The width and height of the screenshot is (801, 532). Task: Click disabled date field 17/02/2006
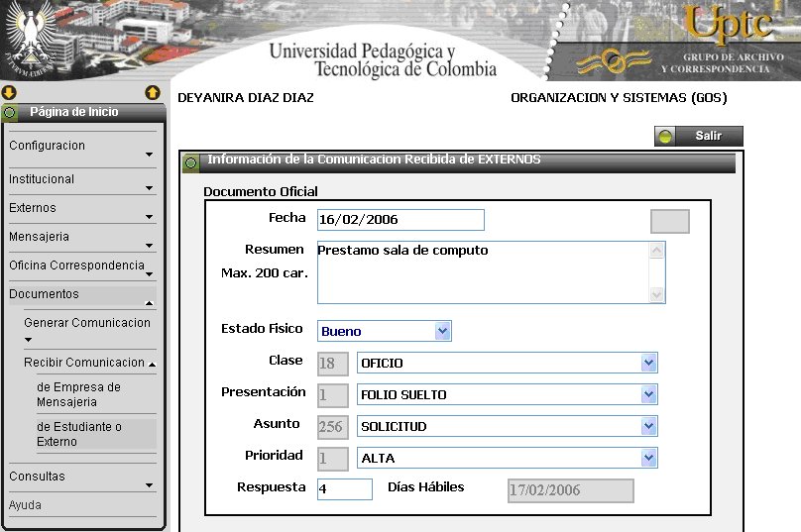571,490
